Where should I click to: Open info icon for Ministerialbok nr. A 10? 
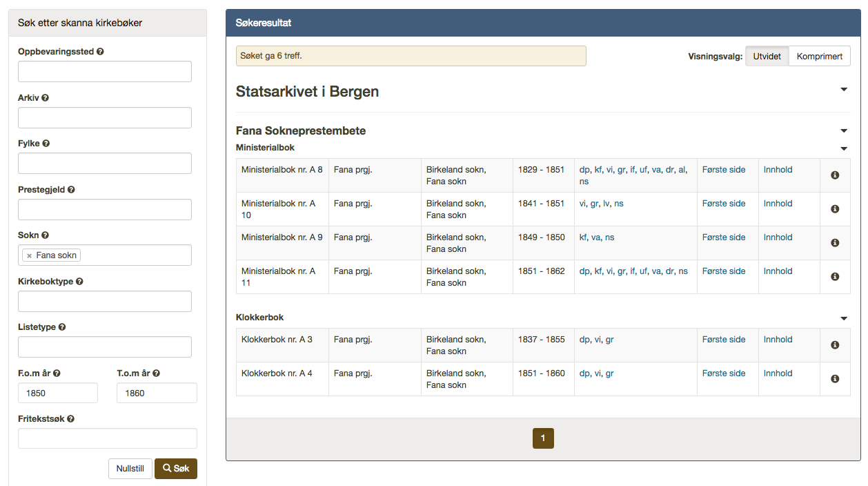tap(835, 209)
